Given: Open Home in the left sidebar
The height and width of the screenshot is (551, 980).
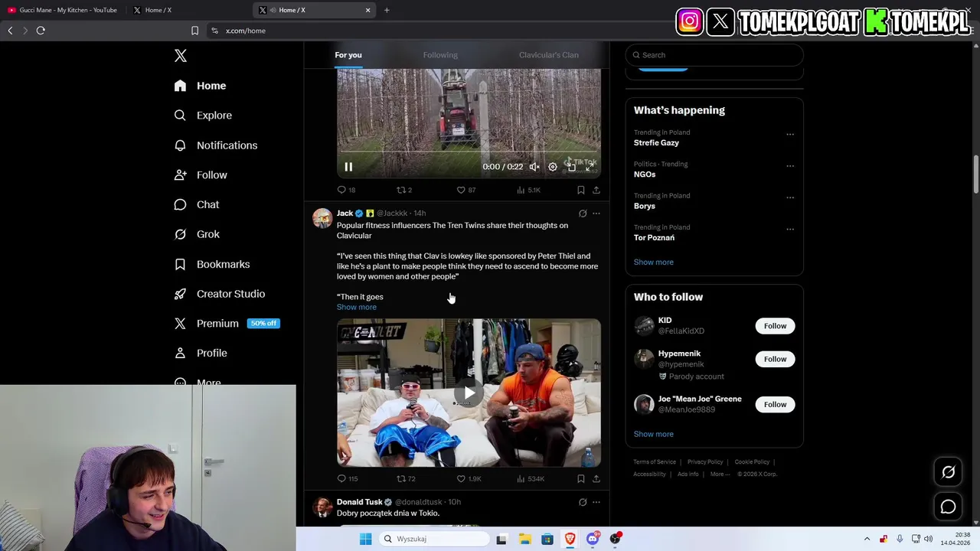Looking at the screenshot, I should (x=200, y=86).
